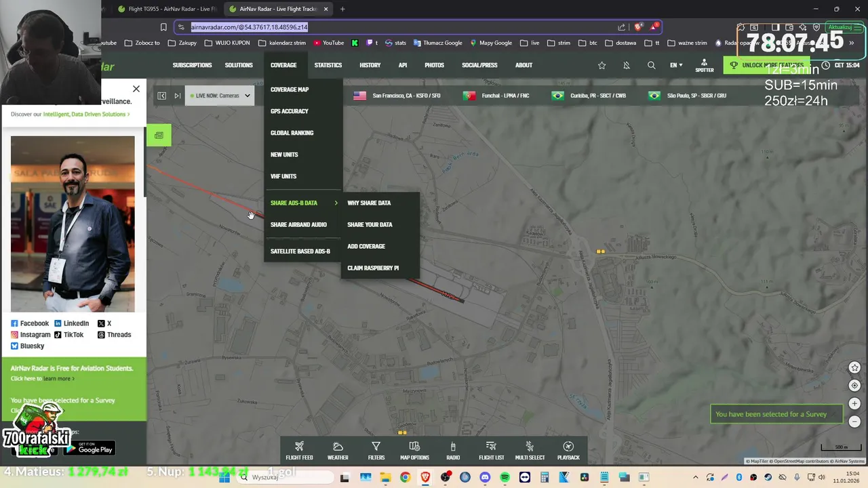Screen dimensions: 868x488
Task: Choose Claim Raspberry Pi submenu item
Action: click(373, 268)
